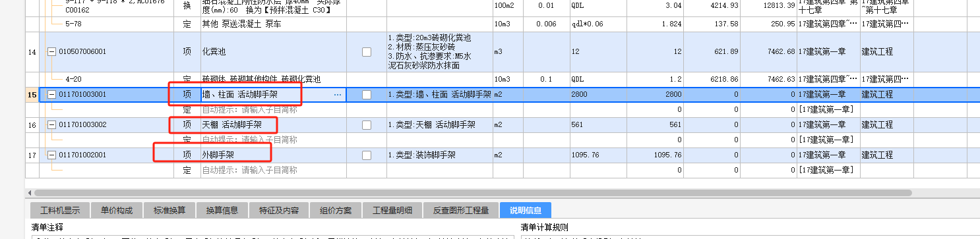Switch to the 单价构成 tab
The image size is (980, 239).
[x=117, y=211]
